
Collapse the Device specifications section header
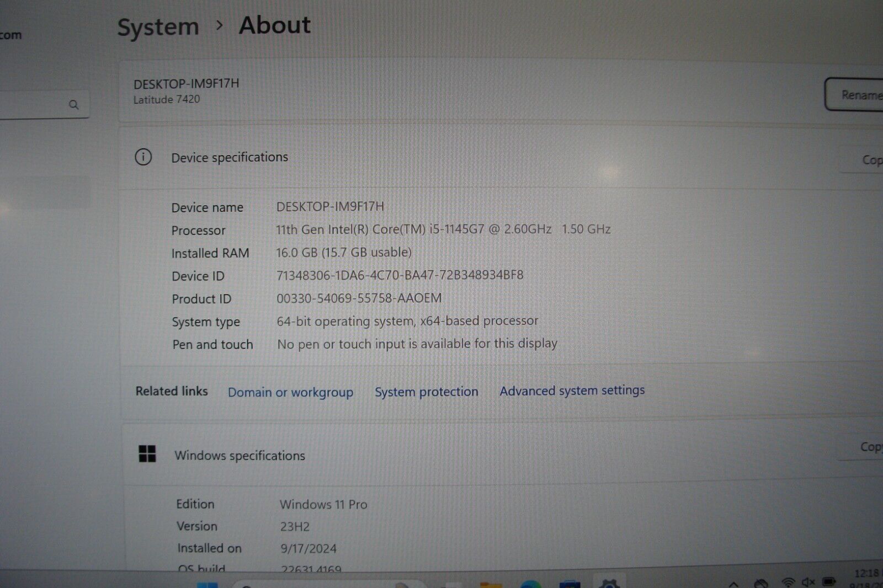pyautogui.click(x=501, y=158)
